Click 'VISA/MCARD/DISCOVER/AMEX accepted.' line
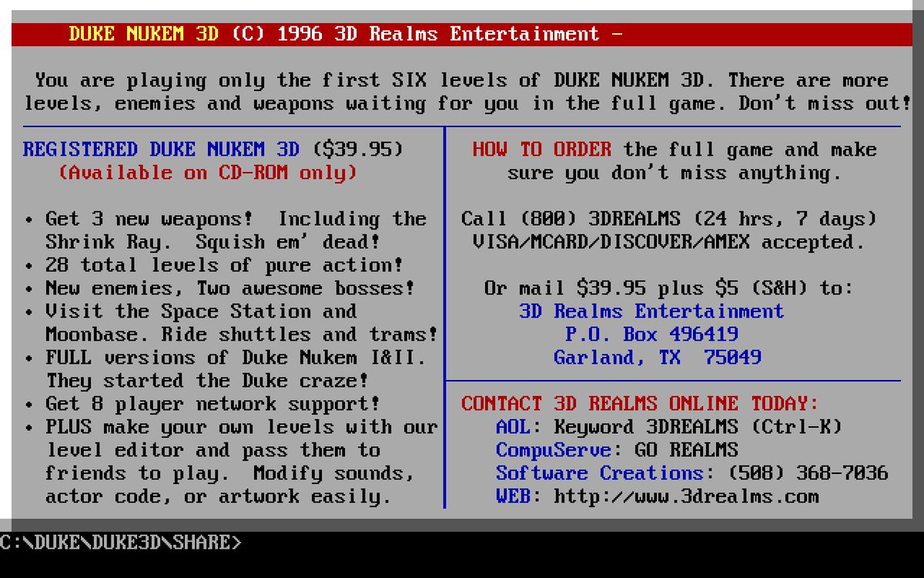Image resolution: width=924 pixels, height=578 pixels. pyautogui.click(x=669, y=242)
